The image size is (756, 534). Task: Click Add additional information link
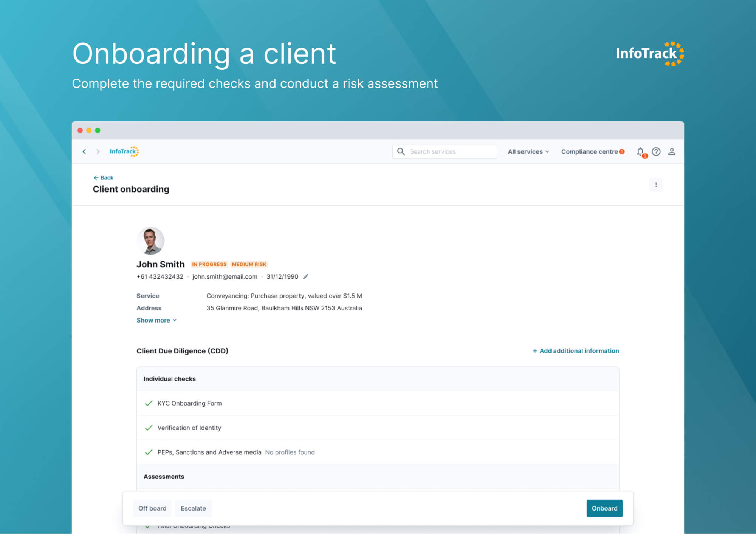pos(576,351)
